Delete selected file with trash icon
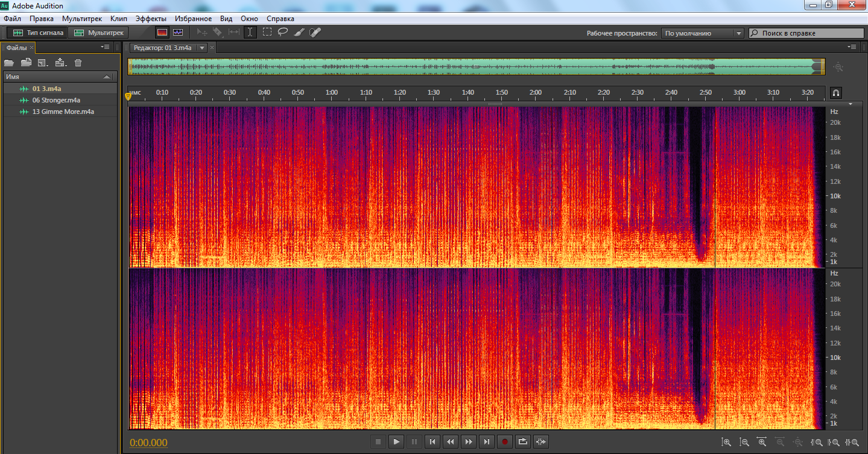Image resolution: width=868 pixels, height=454 pixels. pos(78,63)
